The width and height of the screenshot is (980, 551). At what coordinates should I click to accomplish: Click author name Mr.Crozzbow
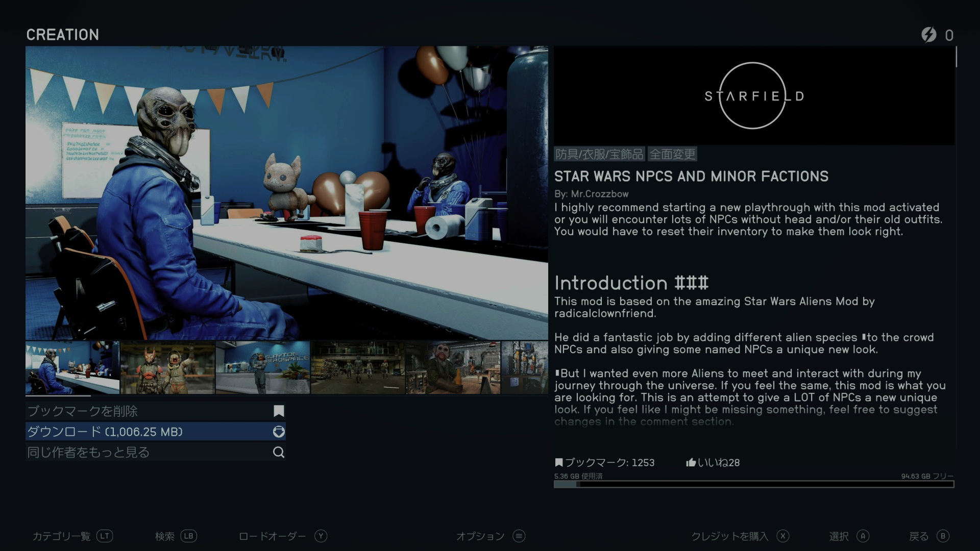click(600, 194)
